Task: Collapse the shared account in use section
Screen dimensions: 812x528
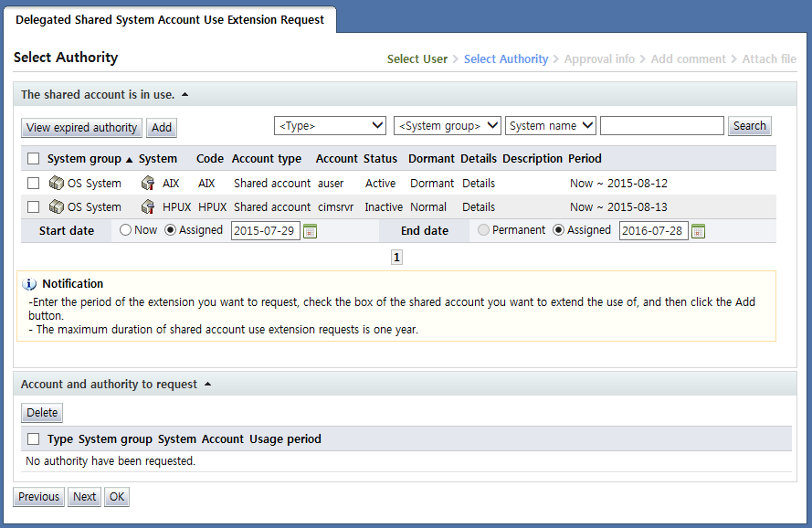Action: click(x=185, y=94)
